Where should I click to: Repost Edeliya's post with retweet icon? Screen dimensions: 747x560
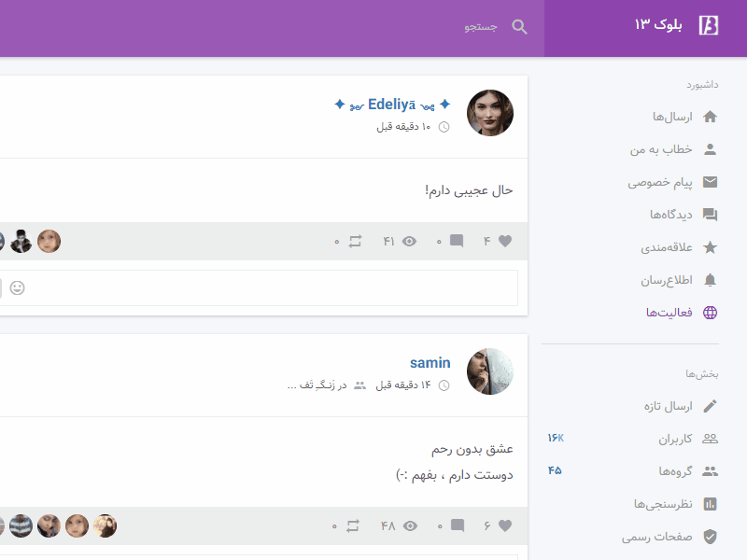(x=355, y=241)
